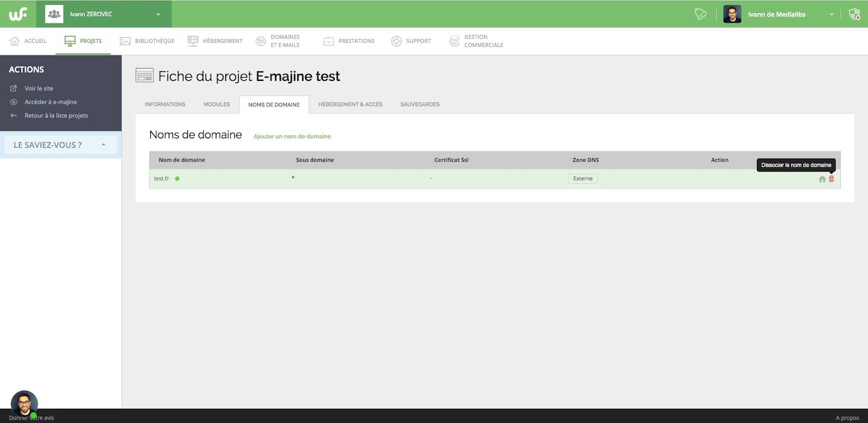Switch to the Modules tab
This screenshot has height=423, width=868.
(x=216, y=104)
